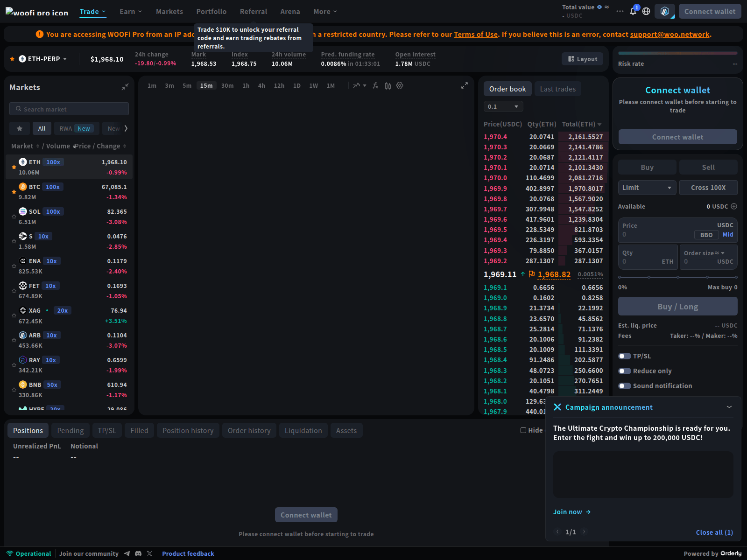This screenshot has width=747, height=560.
Task: Open order book 0.1 grouping dropdown
Action: tap(503, 107)
